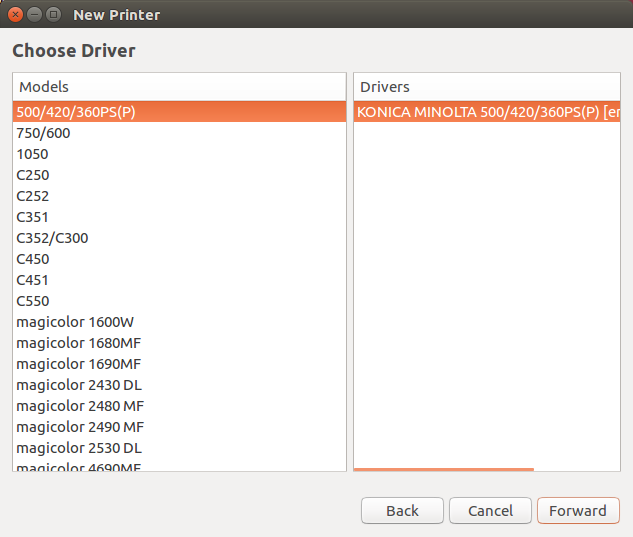The image size is (633, 537).
Task: Proceed with the Forward button
Action: click(x=578, y=511)
